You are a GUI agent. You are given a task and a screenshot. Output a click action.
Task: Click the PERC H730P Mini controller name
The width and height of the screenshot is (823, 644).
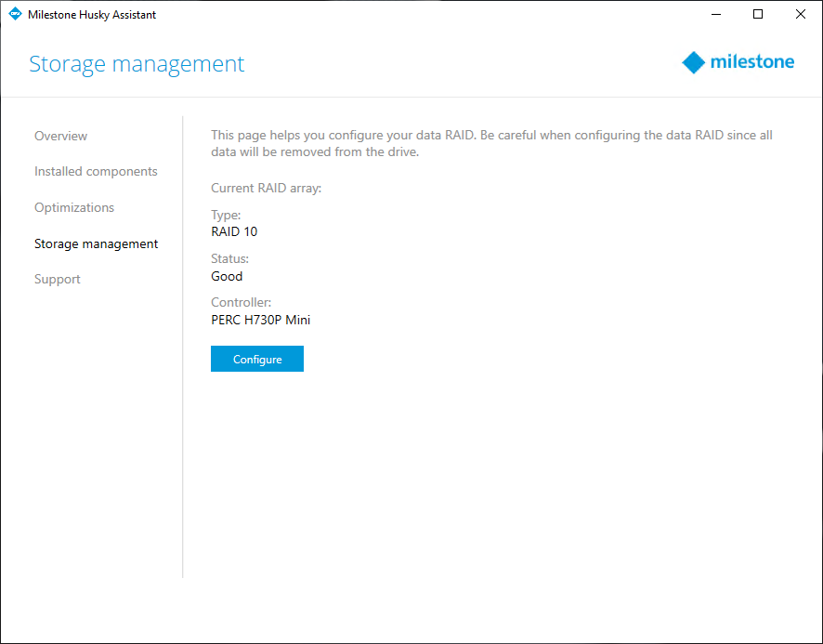[260, 321]
